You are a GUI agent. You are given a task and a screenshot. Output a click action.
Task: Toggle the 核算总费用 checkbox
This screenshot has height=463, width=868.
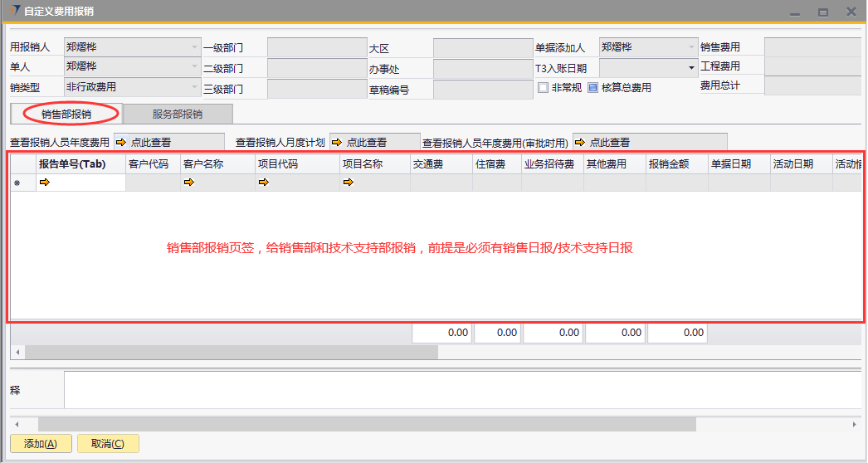pos(592,87)
